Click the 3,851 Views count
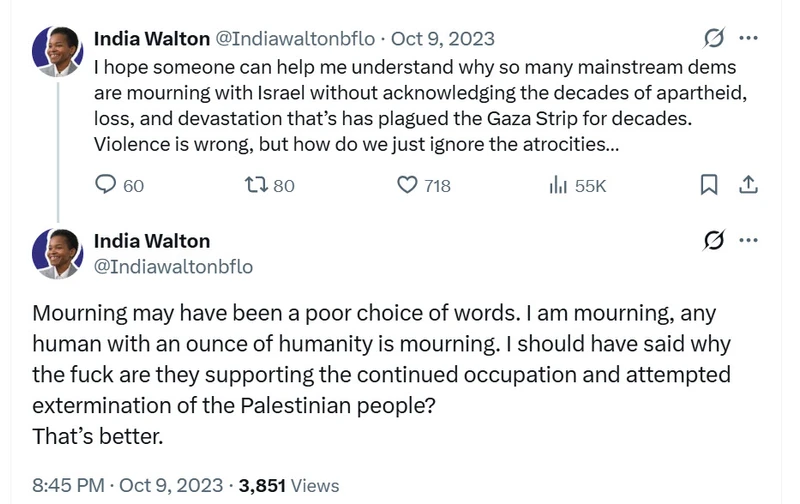This screenshot has width=800, height=504. click(x=289, y=485)
